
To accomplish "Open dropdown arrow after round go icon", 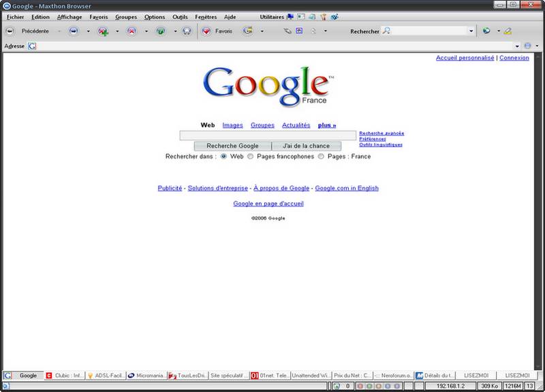I will (x=537, y=46).
